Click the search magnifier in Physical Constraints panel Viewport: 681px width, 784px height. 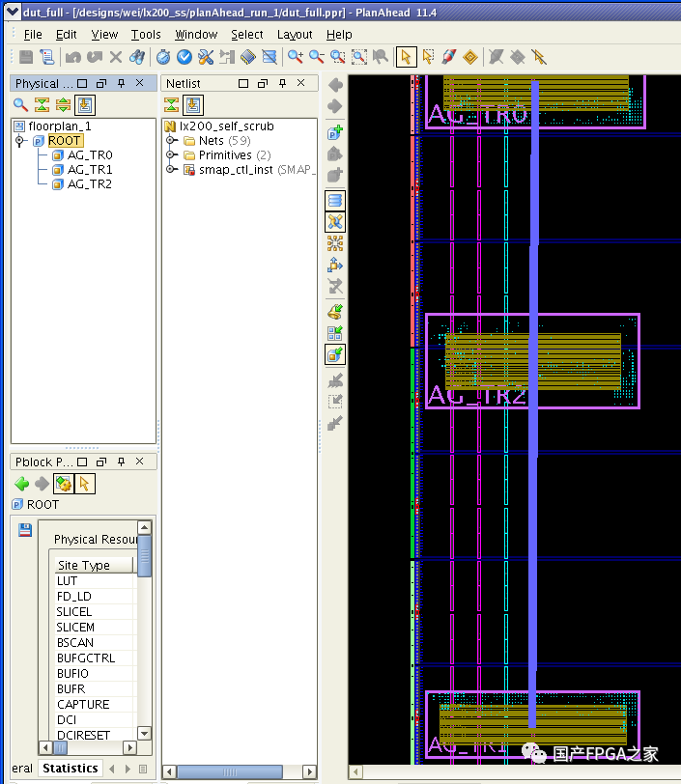(x=20, y=105)
